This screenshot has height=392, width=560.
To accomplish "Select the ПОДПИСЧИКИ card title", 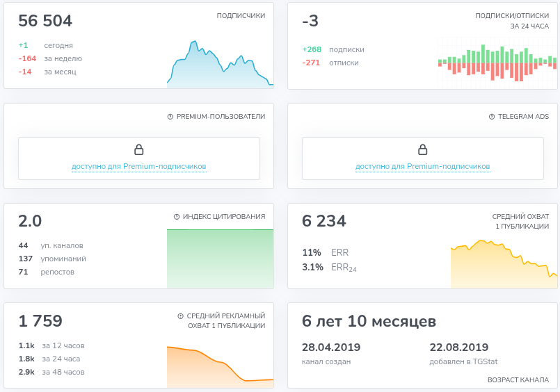I will tap(241, 15).
